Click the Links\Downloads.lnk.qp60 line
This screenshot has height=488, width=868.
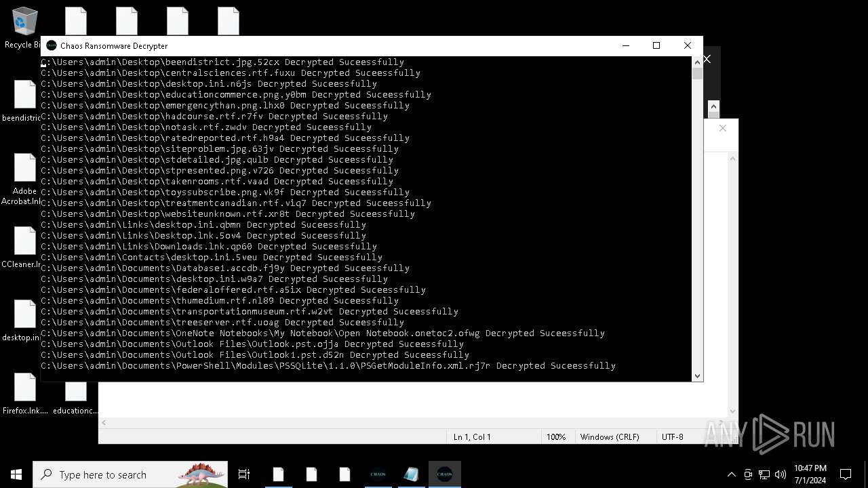point(209,246)
